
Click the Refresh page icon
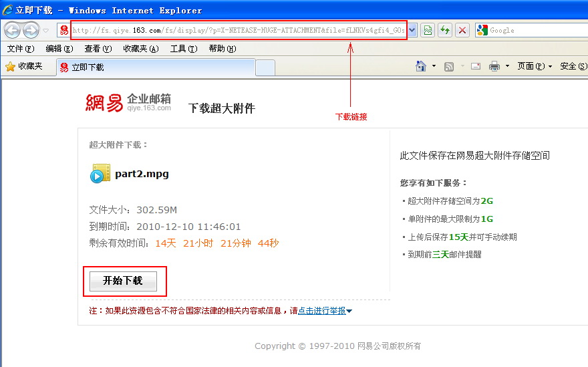444,30
